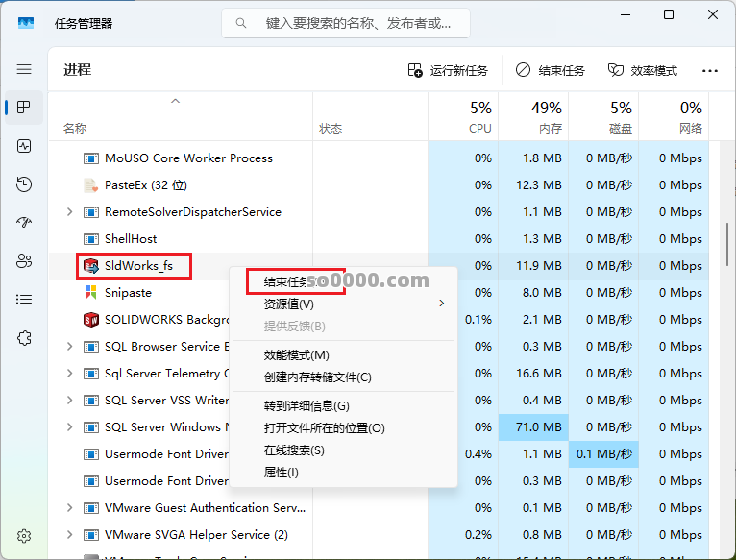Sort by the 网络 column header
Viewport: 736px width, 560px height.
point(675,117)
